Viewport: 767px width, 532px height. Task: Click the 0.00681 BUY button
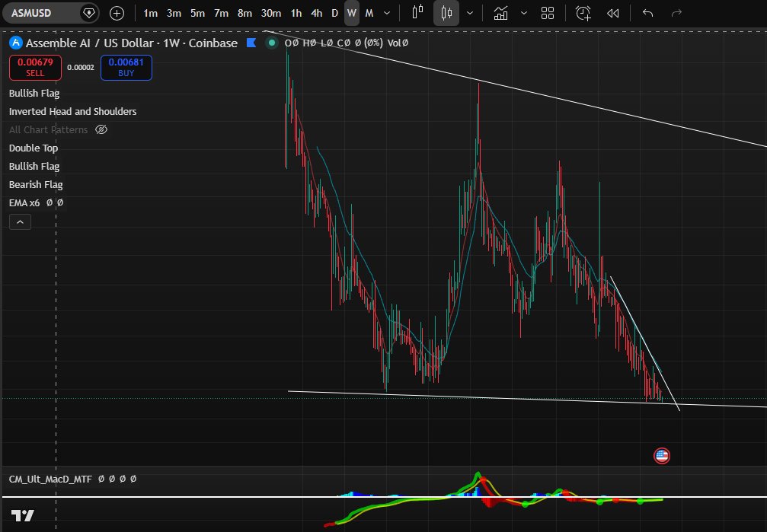click(x=126, y=68)
